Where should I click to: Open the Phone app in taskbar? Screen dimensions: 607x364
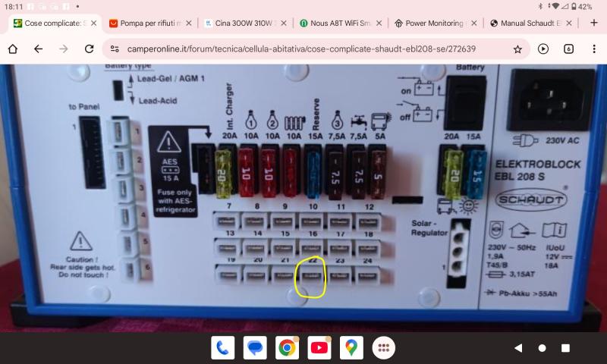(222, 348)
